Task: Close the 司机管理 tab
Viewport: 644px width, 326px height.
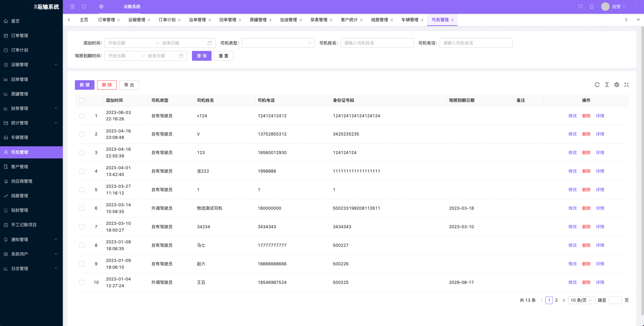Action: tap(452, 20)
